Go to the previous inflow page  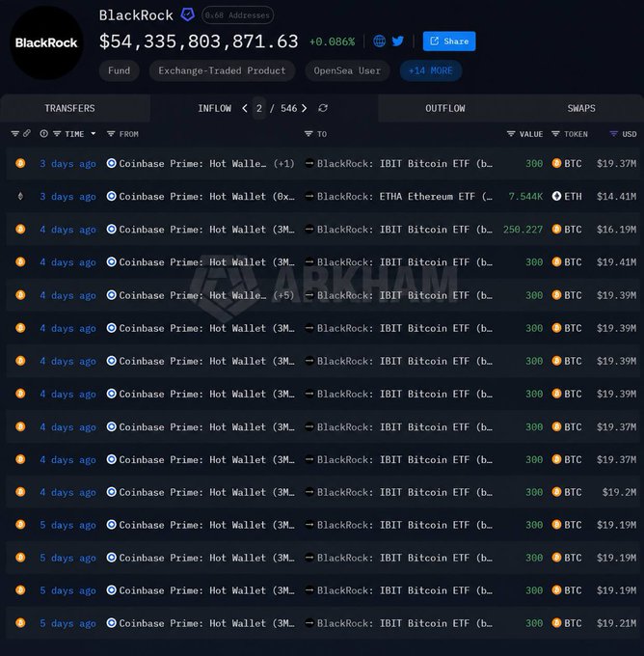245,108
